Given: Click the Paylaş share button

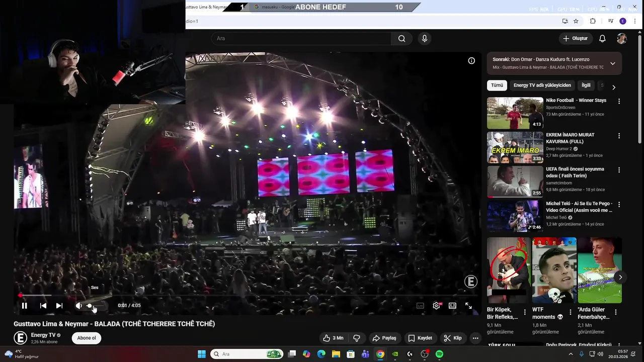Looking at the screenshot, I should point(384,338).
